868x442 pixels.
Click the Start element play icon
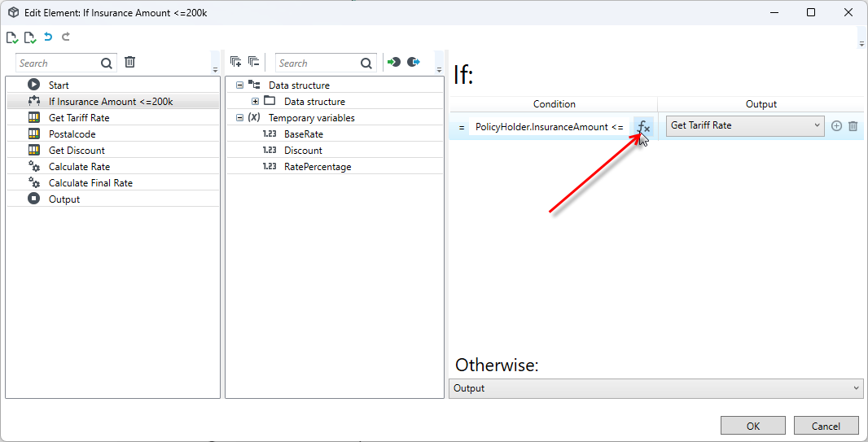33,85
